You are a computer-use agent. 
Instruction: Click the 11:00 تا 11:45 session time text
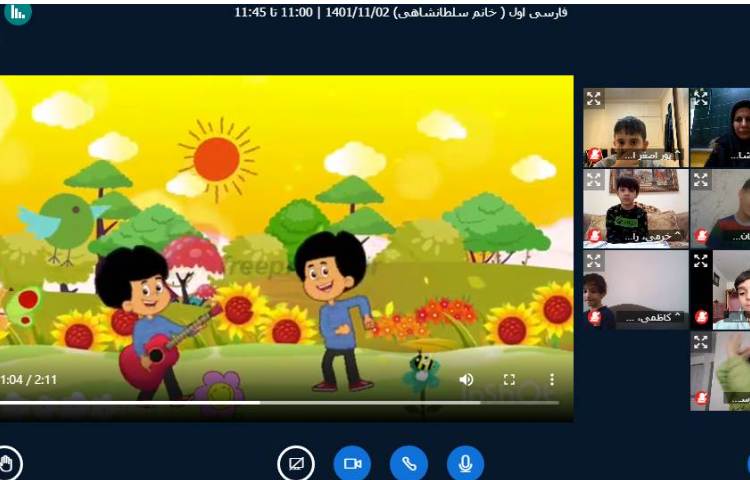pos(273,12)
